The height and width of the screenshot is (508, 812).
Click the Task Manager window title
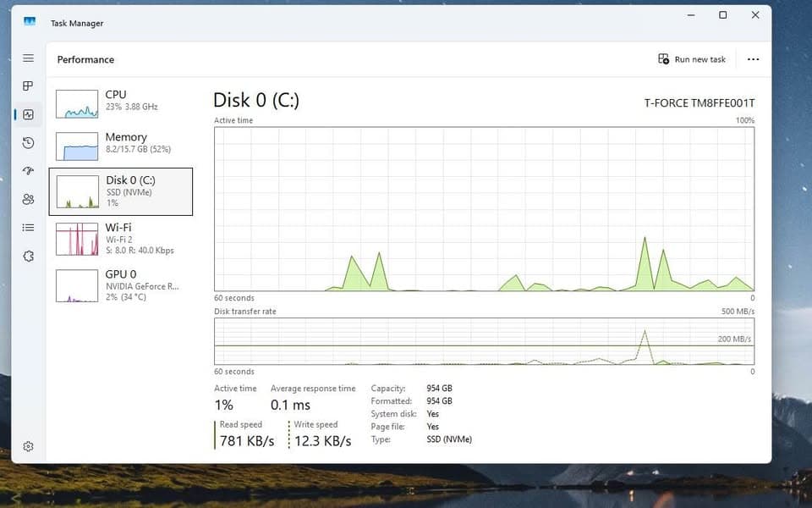[x=77, y=24]
